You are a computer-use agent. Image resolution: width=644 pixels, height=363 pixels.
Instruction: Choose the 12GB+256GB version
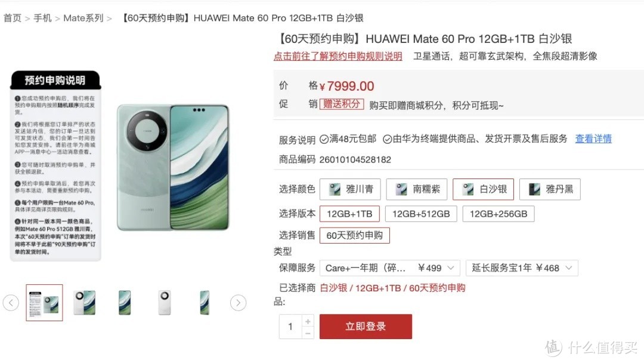[499, 214]
